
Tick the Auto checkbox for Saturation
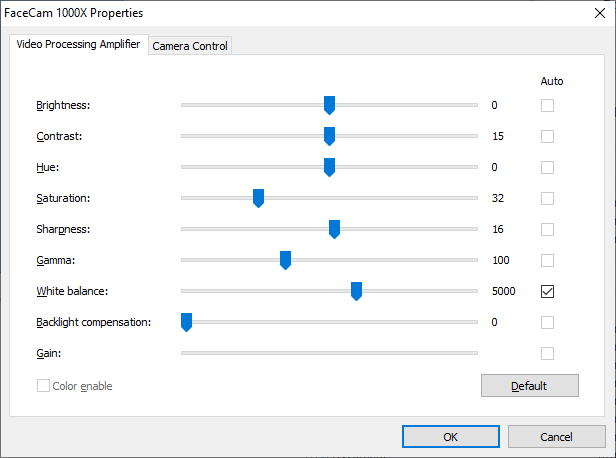click(547, 198)
